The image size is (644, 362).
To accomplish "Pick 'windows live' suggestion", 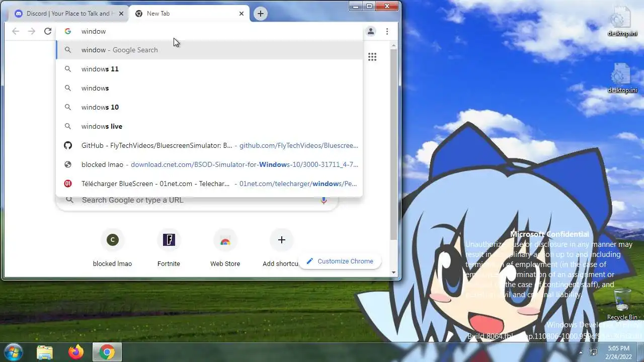I will (x=209, y=126).
